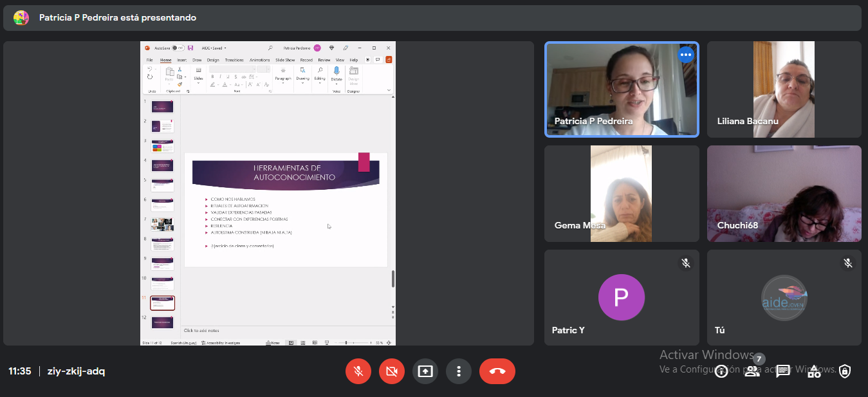Screen dimensions: 868x397
Task: Toggle the AutoSave switch in PowerPoint
Action: (x=176, y=48)
